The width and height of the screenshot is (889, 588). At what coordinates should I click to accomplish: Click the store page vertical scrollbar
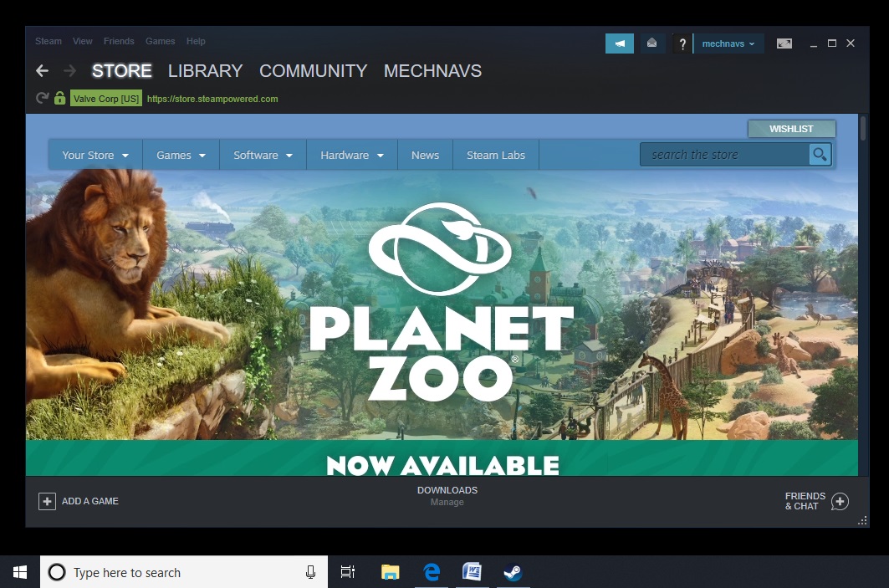[x=863, y=128]
